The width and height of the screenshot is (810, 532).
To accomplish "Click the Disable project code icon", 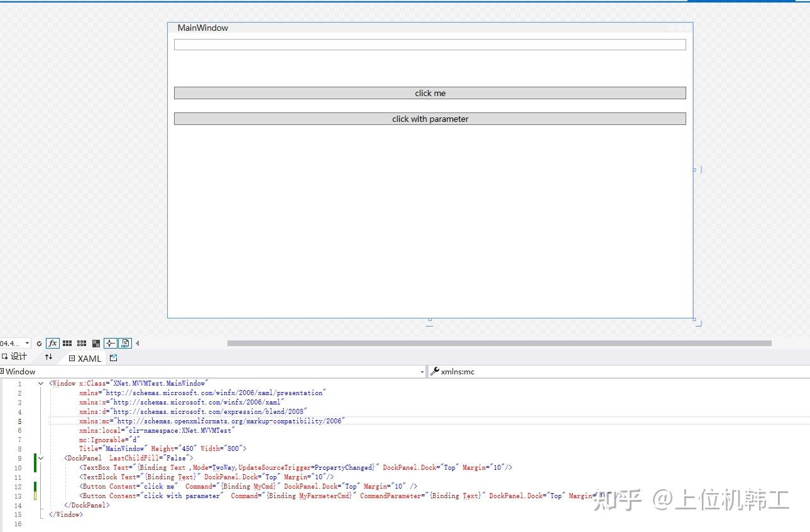I will [x=125, y=343].
